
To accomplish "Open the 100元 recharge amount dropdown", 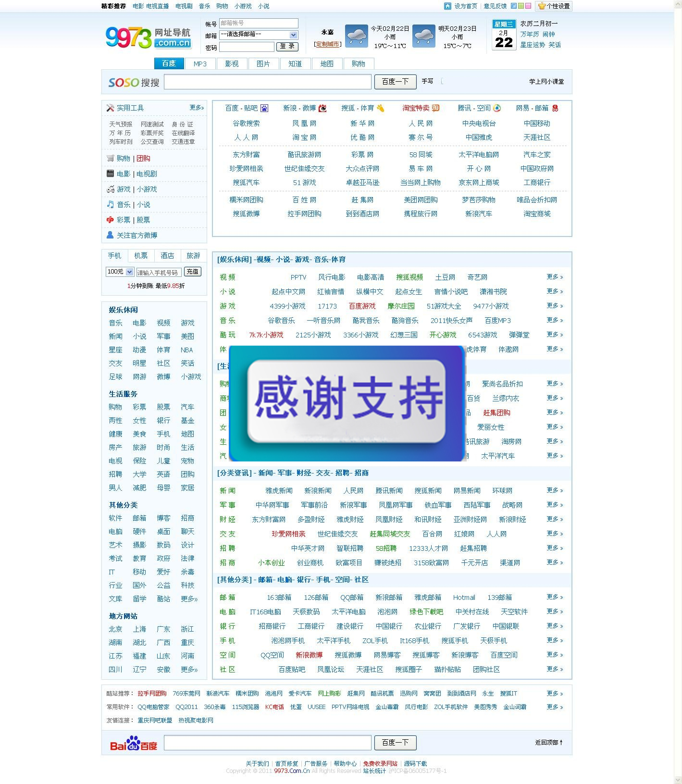I will coord(120,272).
